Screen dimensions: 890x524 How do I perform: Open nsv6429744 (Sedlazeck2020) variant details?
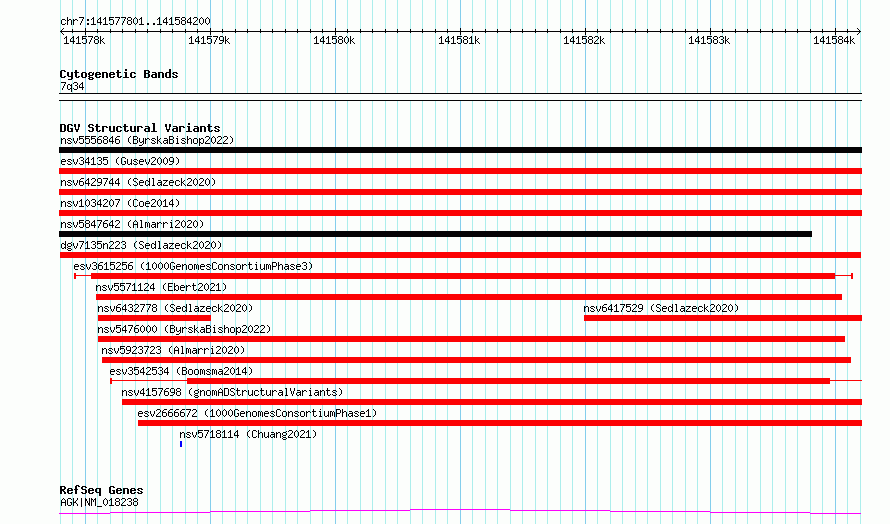(138, 182)
